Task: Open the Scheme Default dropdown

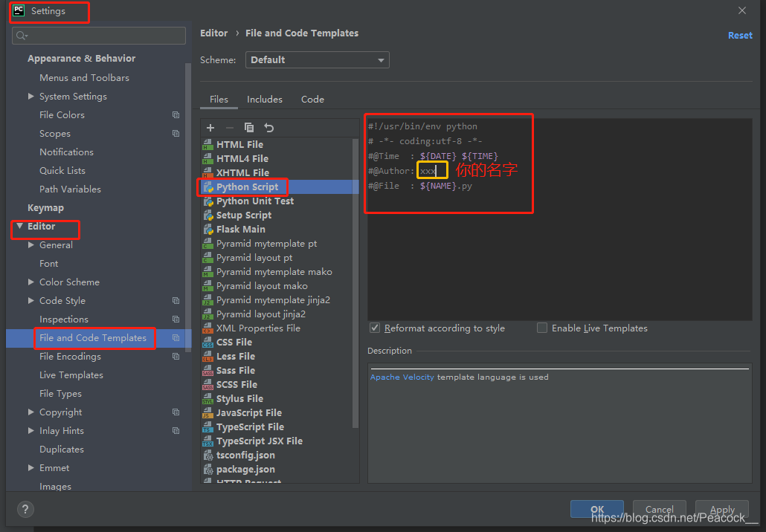Action: [317, 60]
